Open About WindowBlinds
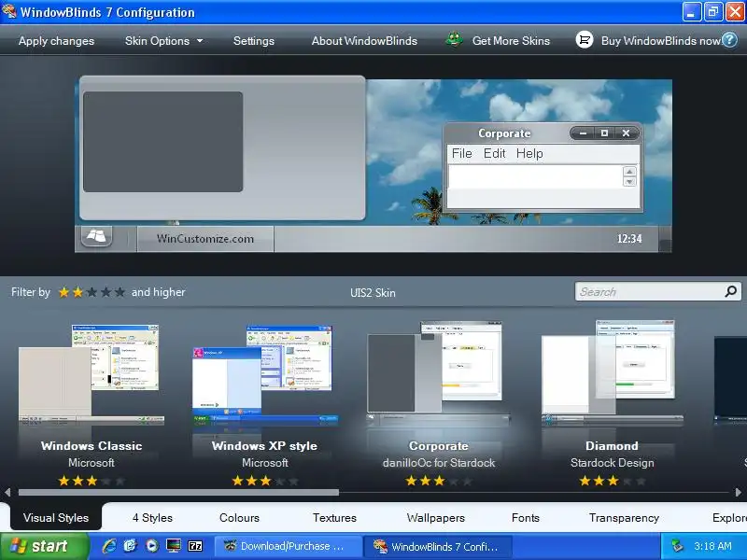747x560 pixels. click(x=364, y=41)
